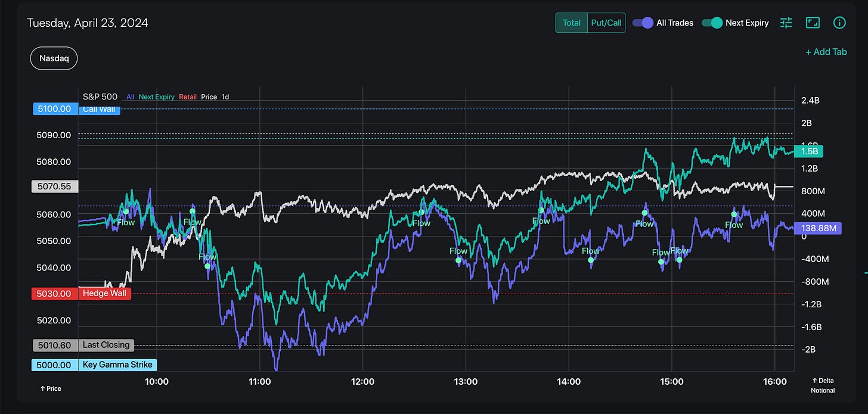
Task: Click the date Tuesday, April 23, 2024
Action: pos(88,23)
